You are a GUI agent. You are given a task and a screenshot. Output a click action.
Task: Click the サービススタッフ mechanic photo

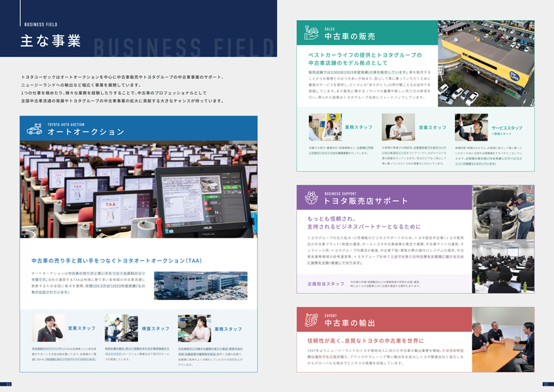pos(472,127)
